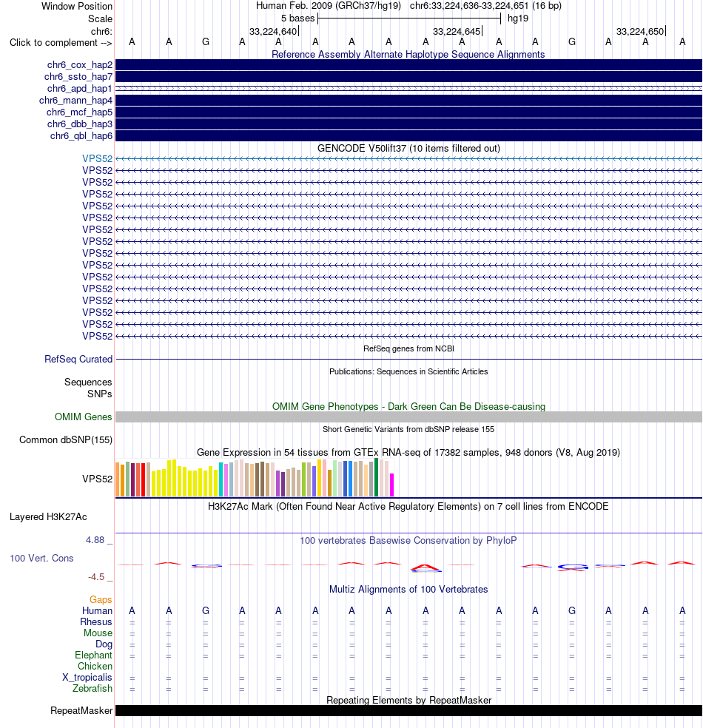Click the Rhesus alignment row label
The height and width of the screenshot is (728, 703).
coord(96,621)
